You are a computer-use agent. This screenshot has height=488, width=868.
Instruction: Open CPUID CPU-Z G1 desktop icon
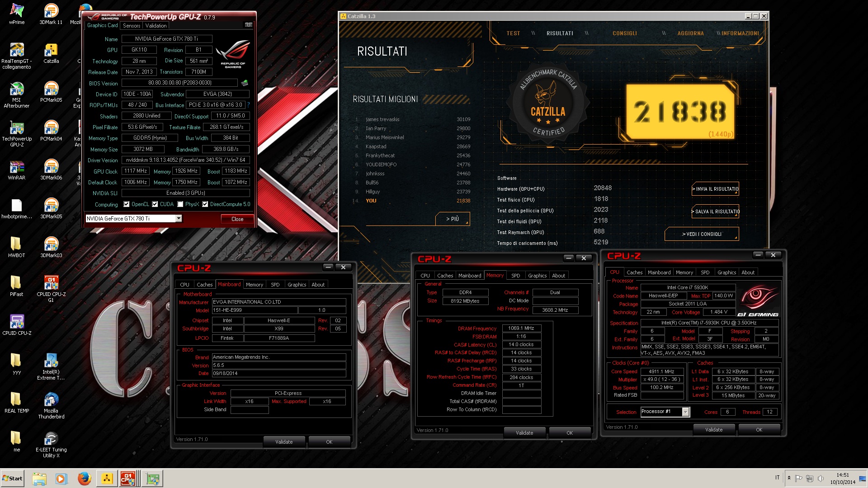coord(51,289)
